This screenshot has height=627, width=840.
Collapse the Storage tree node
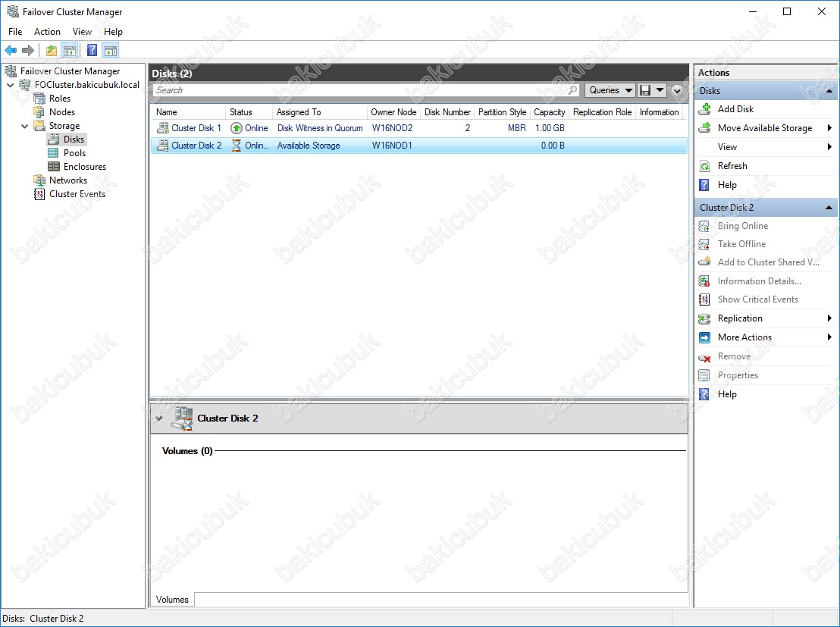25,126
